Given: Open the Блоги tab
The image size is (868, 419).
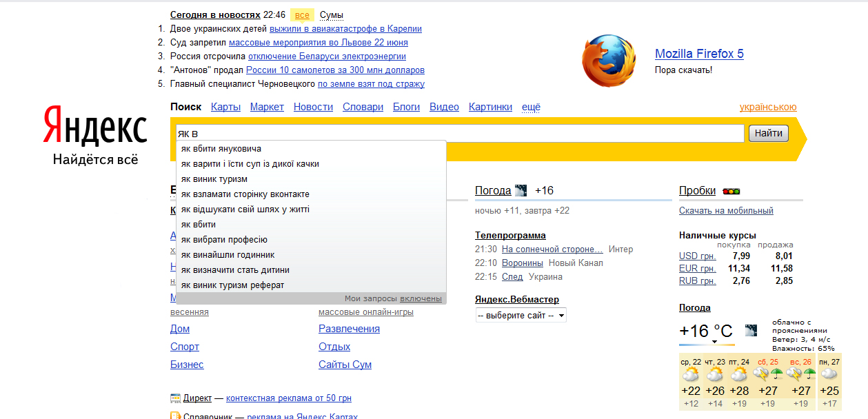Looking at the screenshot, I should 406,107.
